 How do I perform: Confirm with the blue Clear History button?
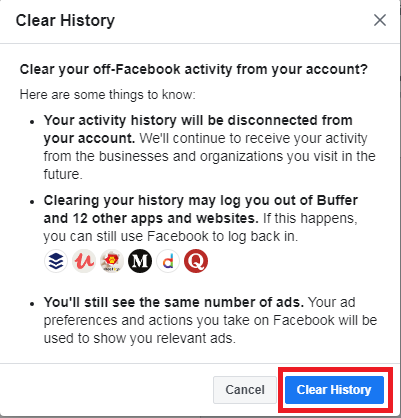coord(334,390)
